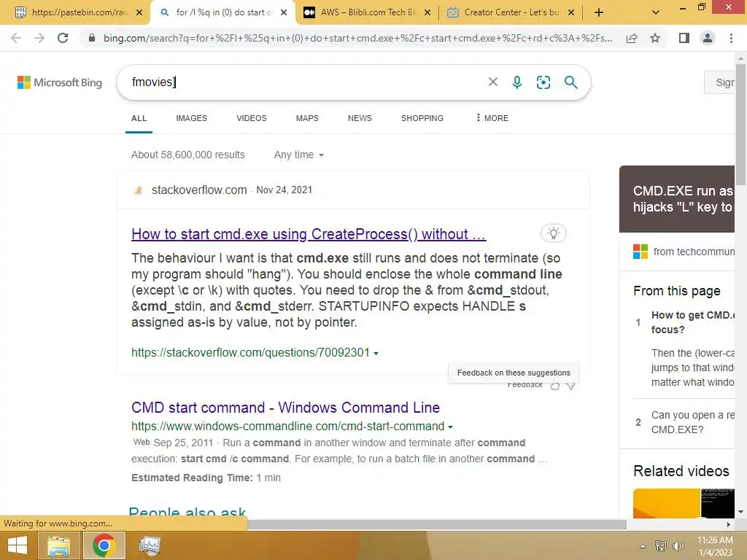Open the tab search dropdown chevron
Viewport: 747px width, 560px height.
coord(656,12)
